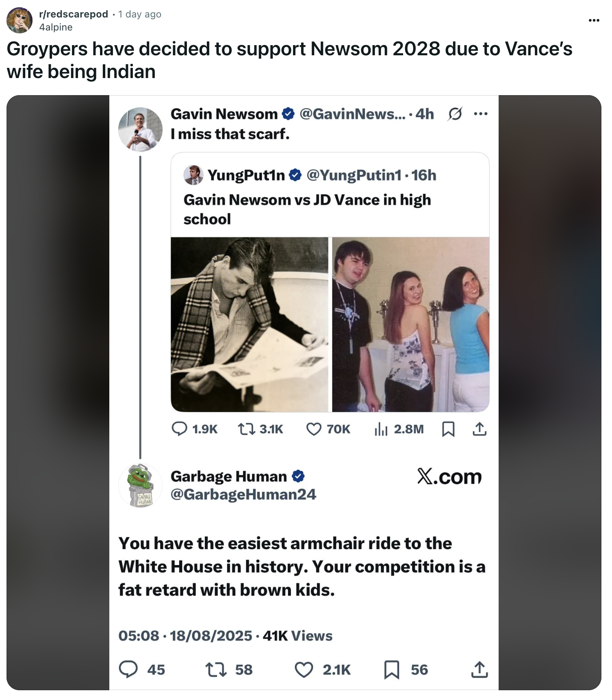The image size is (612, 700).
Task: Click Gavin Newsom's profile picture
Action: tap(141, 129)
